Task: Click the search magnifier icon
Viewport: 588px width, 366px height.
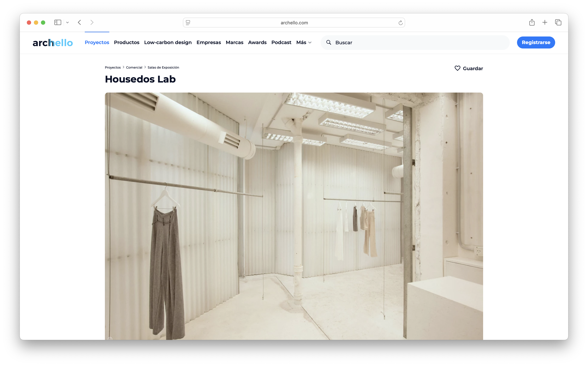Action: point(328,42)
